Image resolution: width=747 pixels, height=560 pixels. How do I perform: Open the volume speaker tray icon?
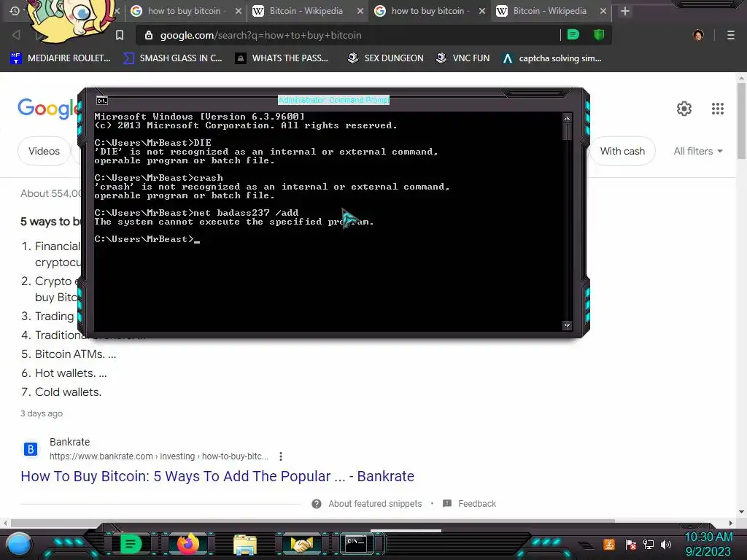tap(666, 544)
